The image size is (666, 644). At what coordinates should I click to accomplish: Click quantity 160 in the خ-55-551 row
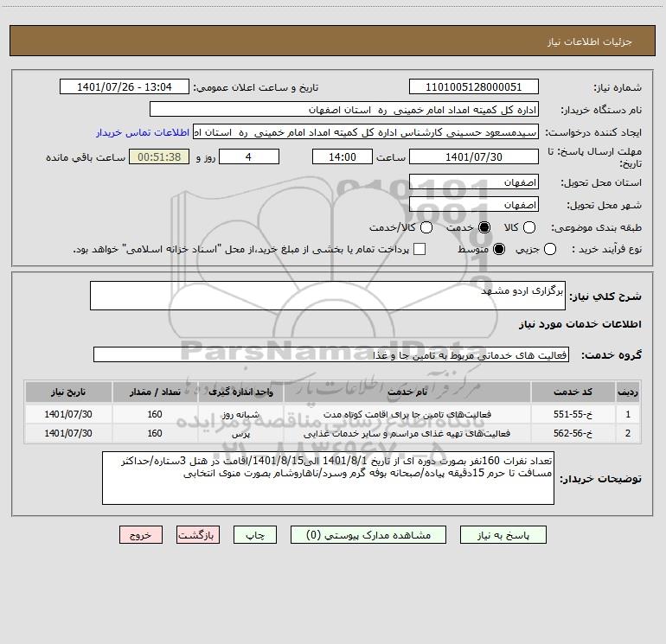pos(155,414)
